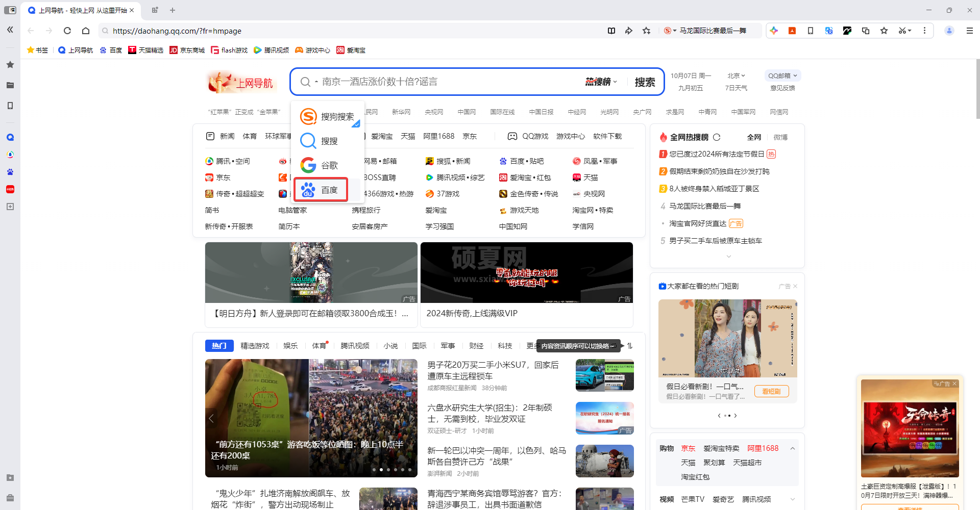
Task: Open extension bar three-dot menu
Action: 924,31
